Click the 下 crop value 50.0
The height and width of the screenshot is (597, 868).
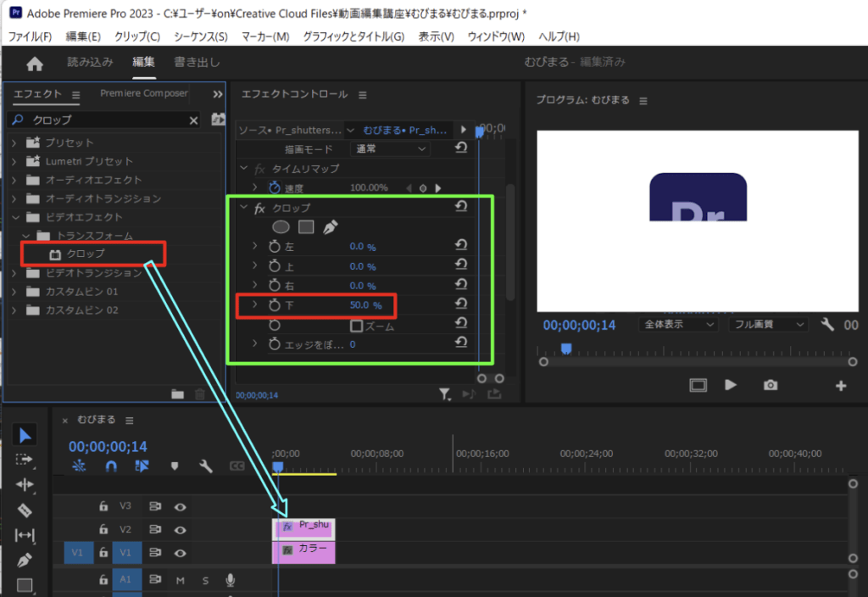coord(359,304)
